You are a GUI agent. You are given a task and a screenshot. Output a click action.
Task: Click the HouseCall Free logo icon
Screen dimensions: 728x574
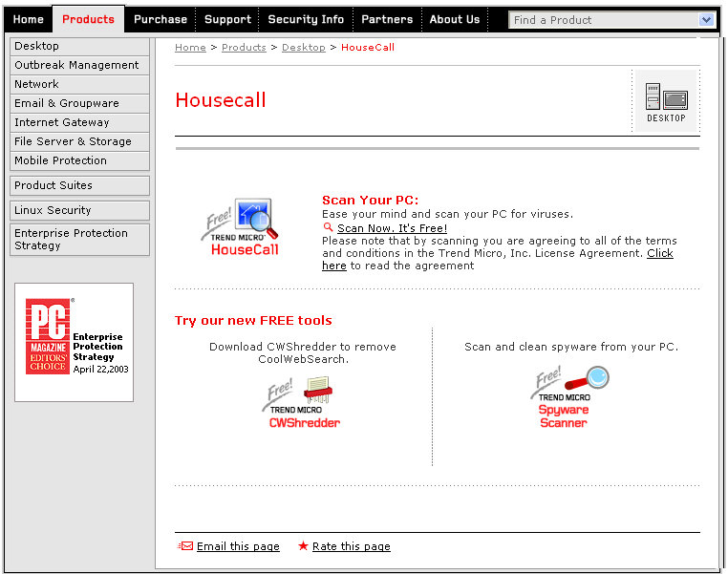241,227
